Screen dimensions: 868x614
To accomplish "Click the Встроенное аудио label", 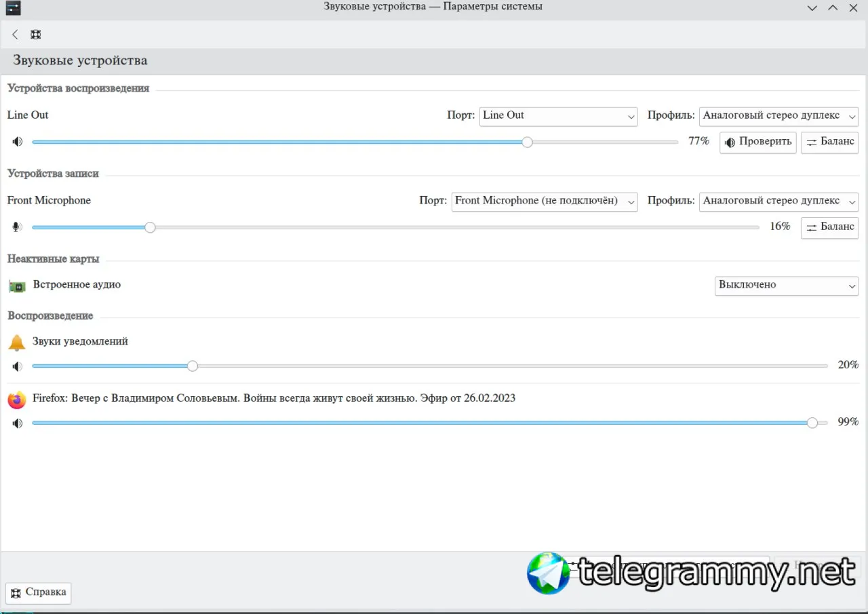I will 77,285.
